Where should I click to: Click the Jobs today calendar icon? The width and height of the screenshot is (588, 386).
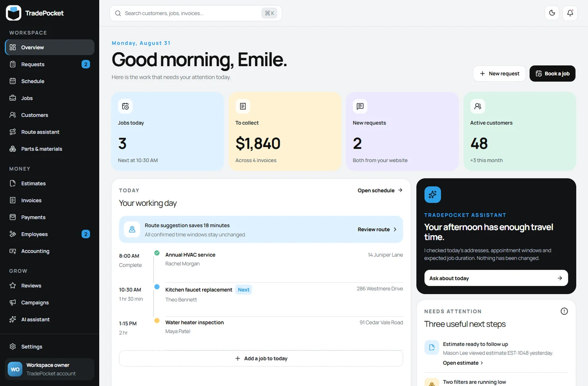click(125, 106)
